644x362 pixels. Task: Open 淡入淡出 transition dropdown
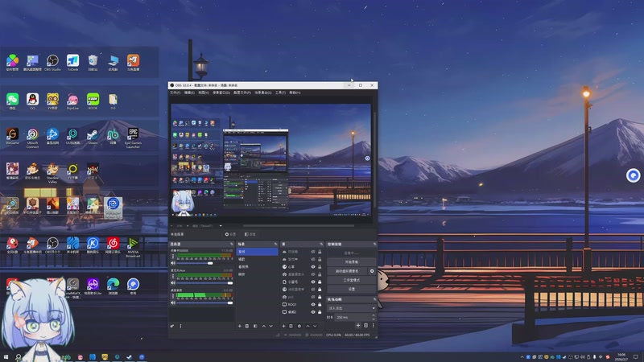[x=352, y=308]
